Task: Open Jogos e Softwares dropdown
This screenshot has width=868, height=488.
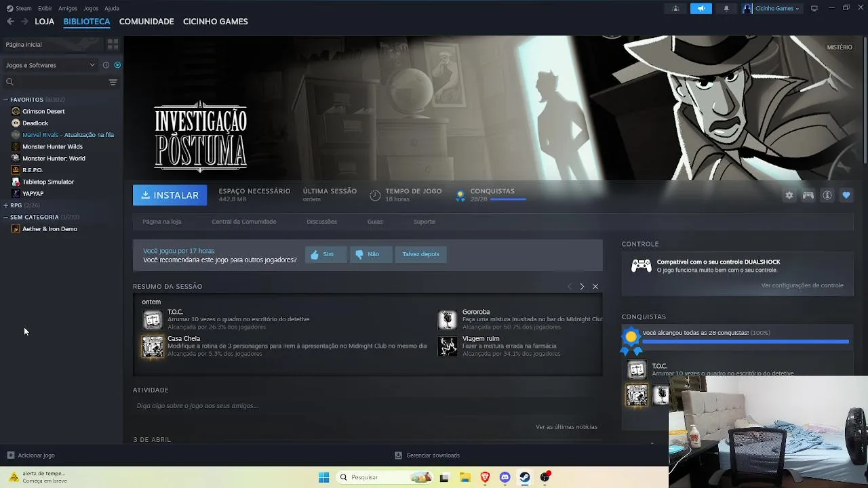Action: 50,65
